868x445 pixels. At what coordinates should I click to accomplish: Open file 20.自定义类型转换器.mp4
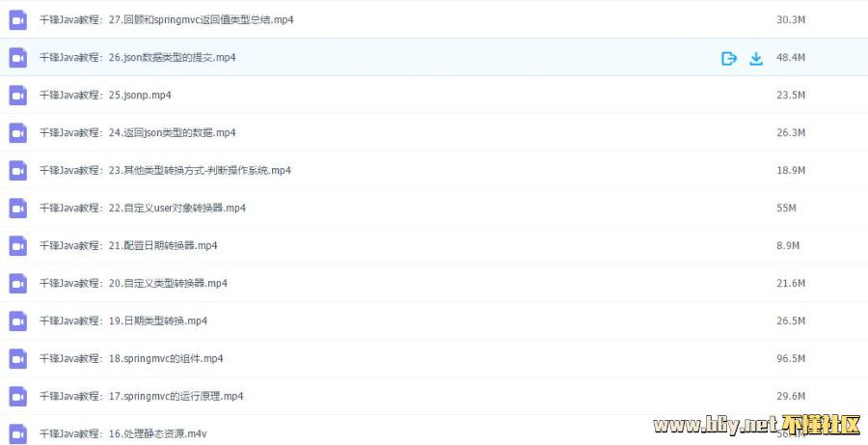(133, 283)
